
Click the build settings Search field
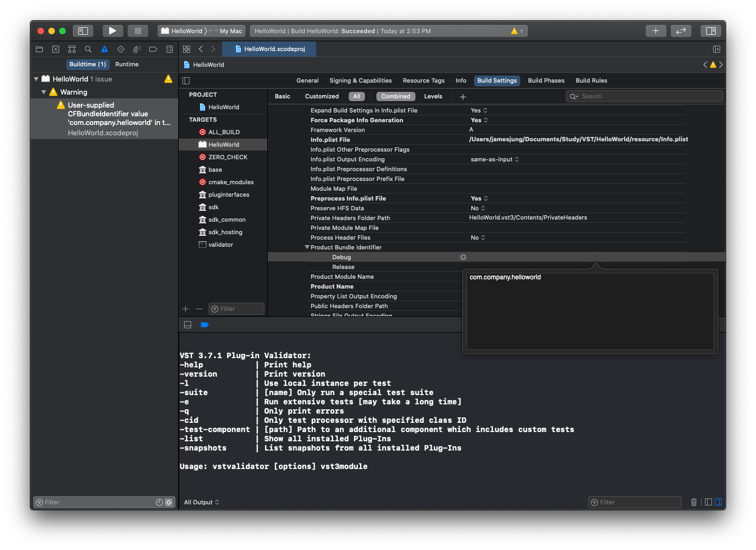point(645,96)
